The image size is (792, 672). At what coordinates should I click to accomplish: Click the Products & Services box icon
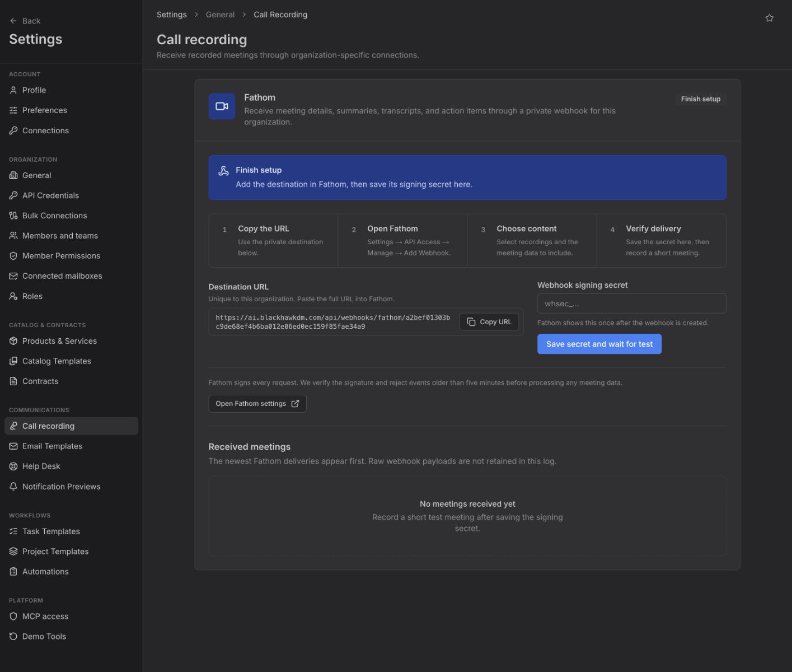tap(13, 340)
